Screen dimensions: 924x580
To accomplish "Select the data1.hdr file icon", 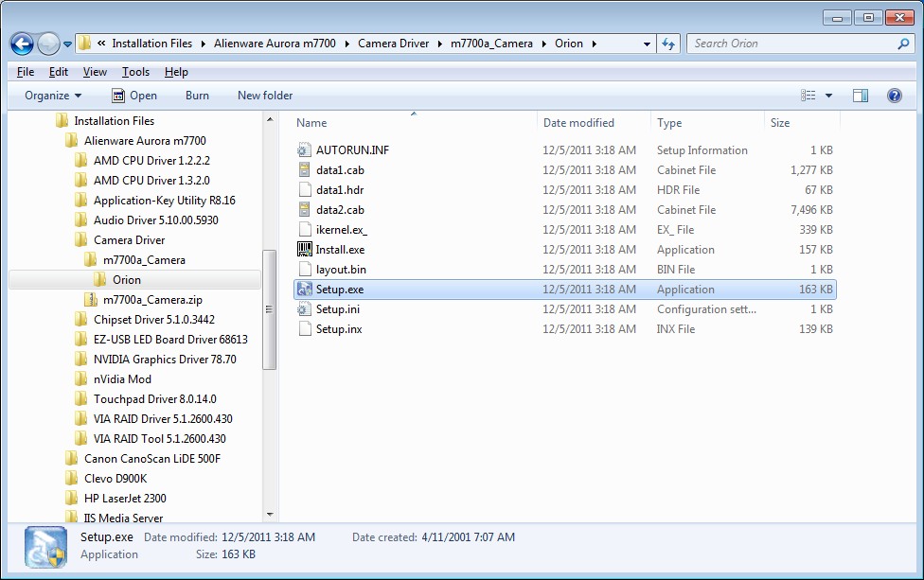I will 304,189.
